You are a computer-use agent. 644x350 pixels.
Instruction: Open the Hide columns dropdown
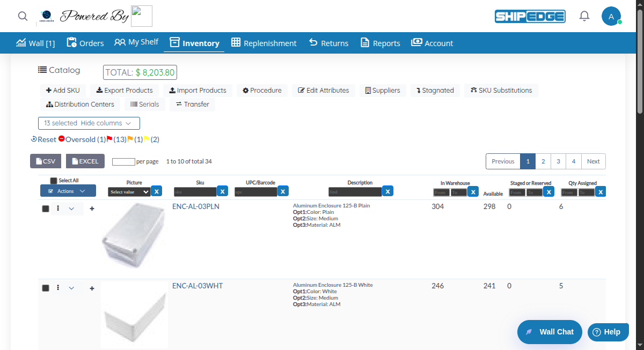click(89, 123)
